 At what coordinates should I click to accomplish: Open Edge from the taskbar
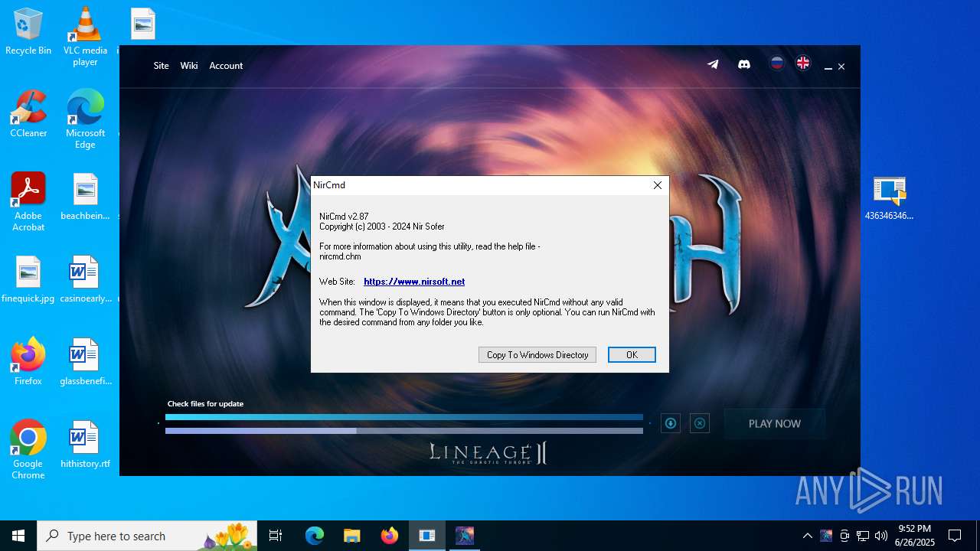click(315, 536)
